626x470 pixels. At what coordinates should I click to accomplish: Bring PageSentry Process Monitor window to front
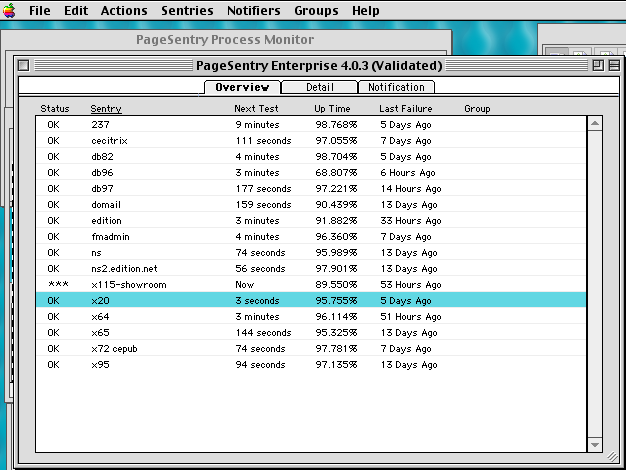224,40
